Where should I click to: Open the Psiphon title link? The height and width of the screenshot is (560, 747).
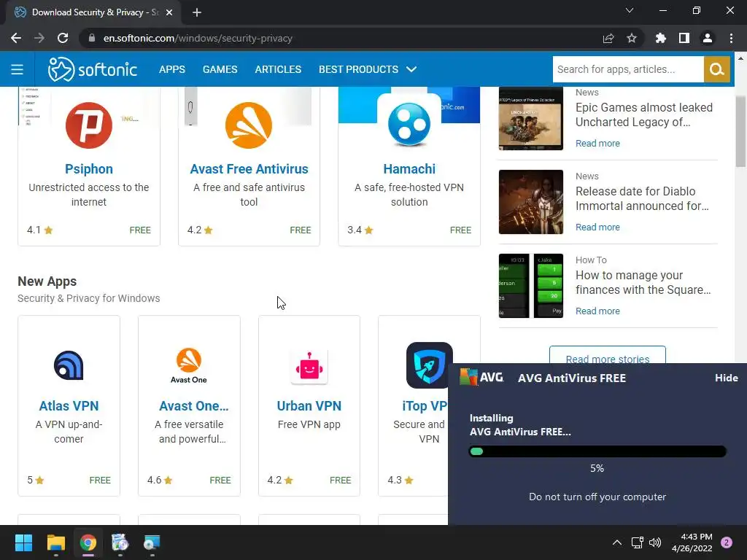click(89, 169)
